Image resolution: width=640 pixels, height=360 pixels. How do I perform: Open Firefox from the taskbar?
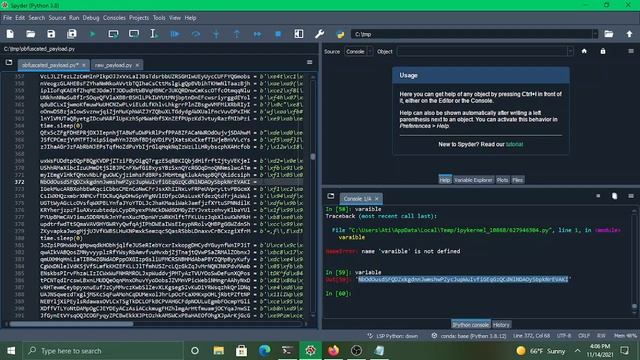pyautogui.click(x=333, y=351)
